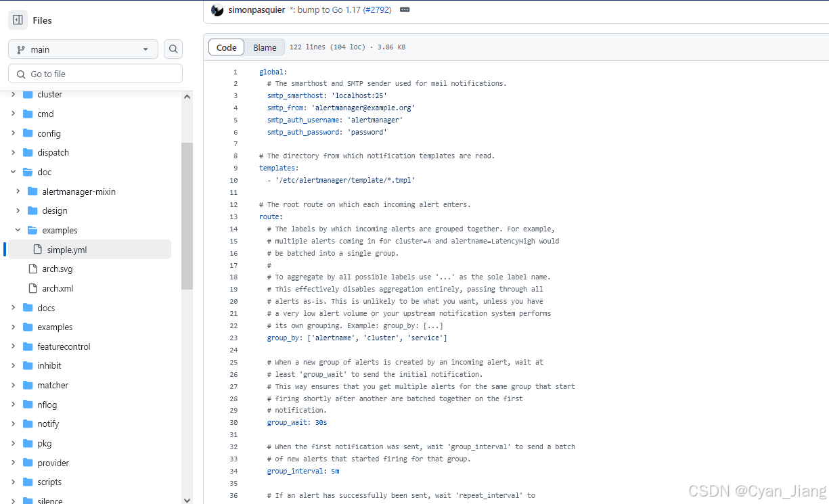
Task: Select the alertmanager-mixin folder icon
Action: coord(32,191)
